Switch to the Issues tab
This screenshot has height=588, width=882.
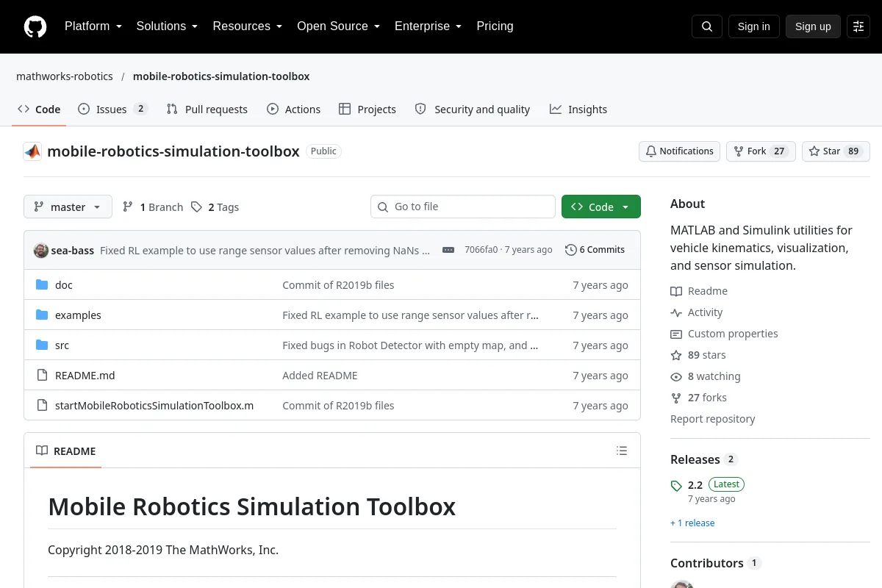[113, 110]
